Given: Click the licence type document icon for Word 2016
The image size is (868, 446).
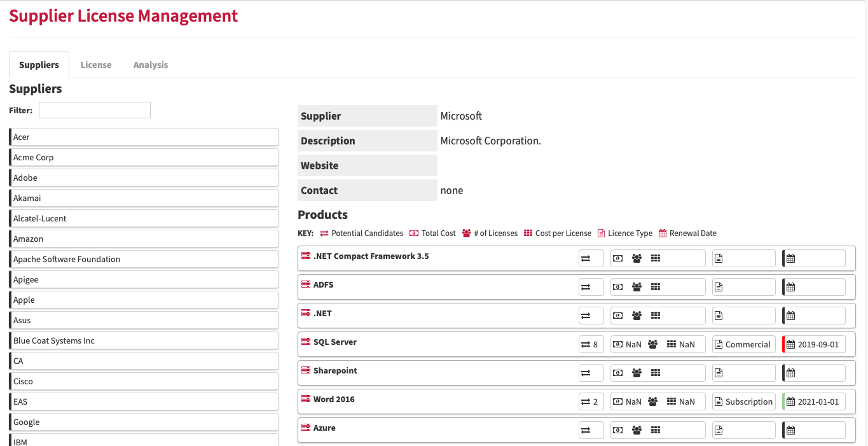Looking at the screenshot, I should tap(719, 402).
